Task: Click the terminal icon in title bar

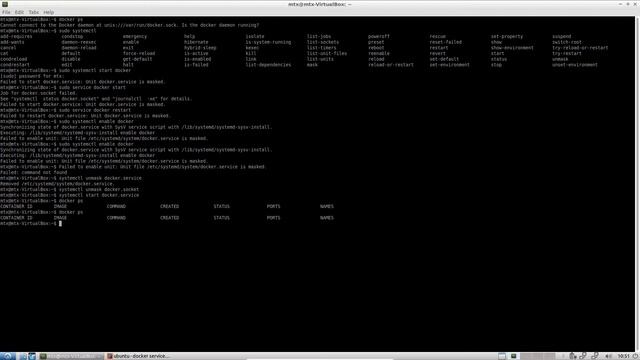Action: pyautogui.click(x=4, y=4)
